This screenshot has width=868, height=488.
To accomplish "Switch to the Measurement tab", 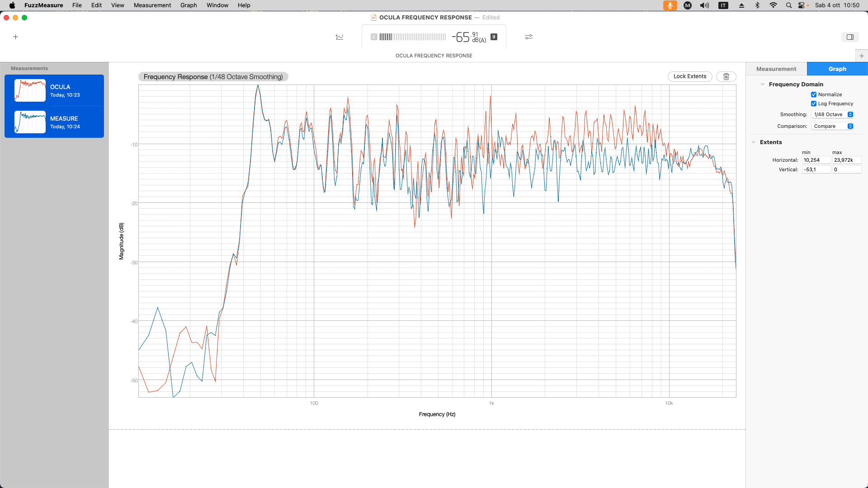I will 776,69.
